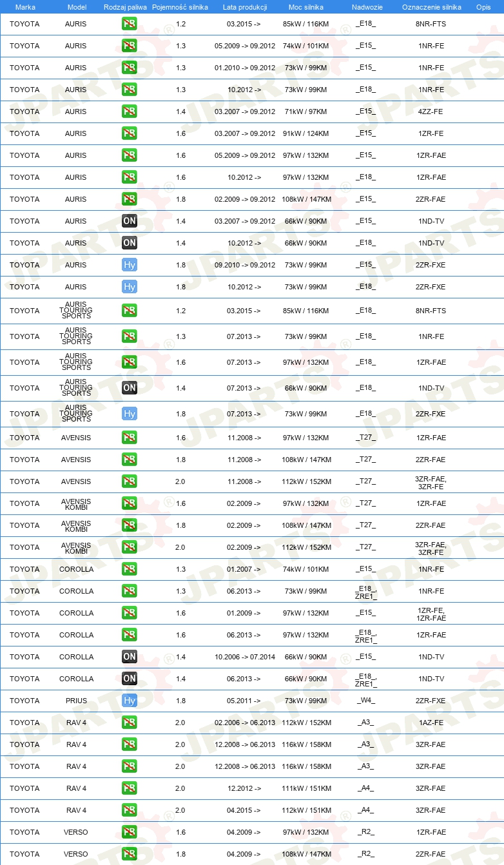Click hybrid Hy icon for AURIS TOURING SPORTS

click(130, 414)
